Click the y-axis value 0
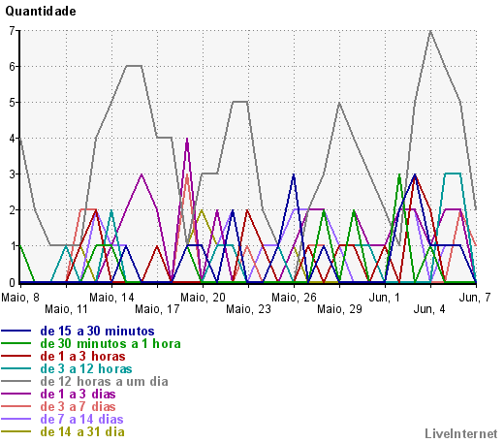This screenshot has height=443, width=504. click(12, 283)
